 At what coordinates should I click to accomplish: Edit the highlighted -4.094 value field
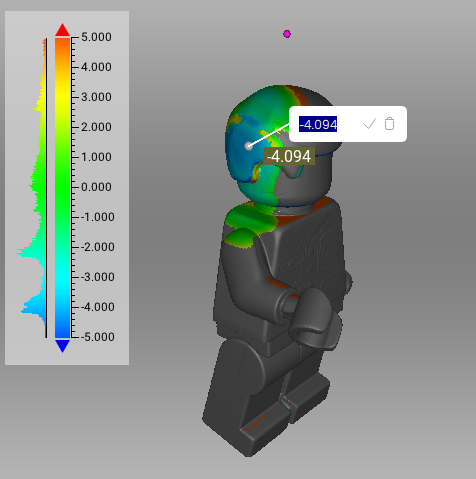318,124
